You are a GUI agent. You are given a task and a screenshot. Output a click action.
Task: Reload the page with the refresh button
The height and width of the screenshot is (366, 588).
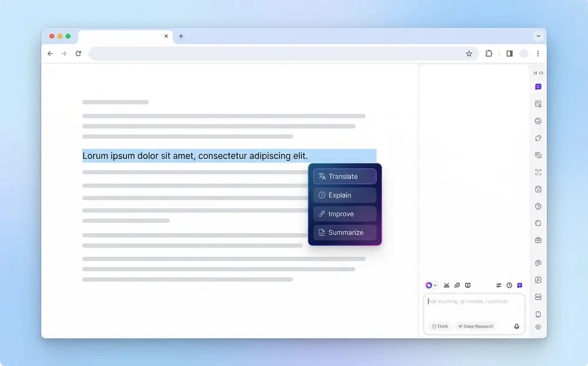[78, 54]
